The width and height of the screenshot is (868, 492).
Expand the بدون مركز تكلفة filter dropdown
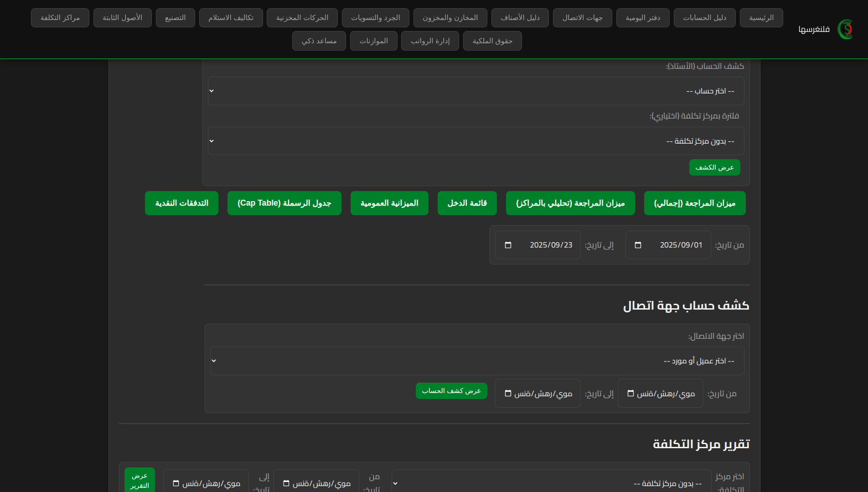pos(475,141)
